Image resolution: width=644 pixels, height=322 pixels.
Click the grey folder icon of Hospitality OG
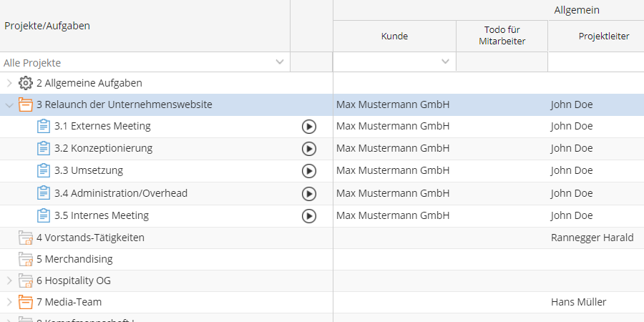click(x=26, y=281)
